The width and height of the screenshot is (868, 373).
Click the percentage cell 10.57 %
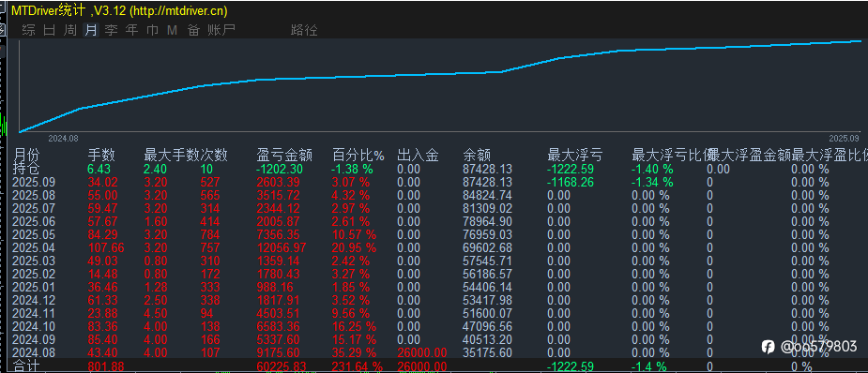pos(355,235)
